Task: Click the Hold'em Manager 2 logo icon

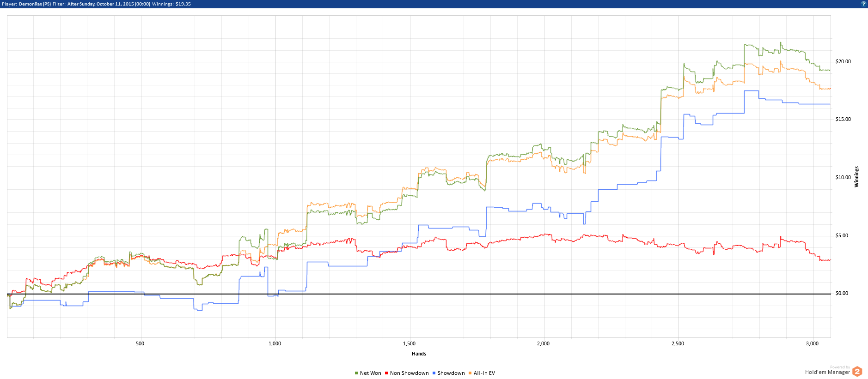Action: 857,372
